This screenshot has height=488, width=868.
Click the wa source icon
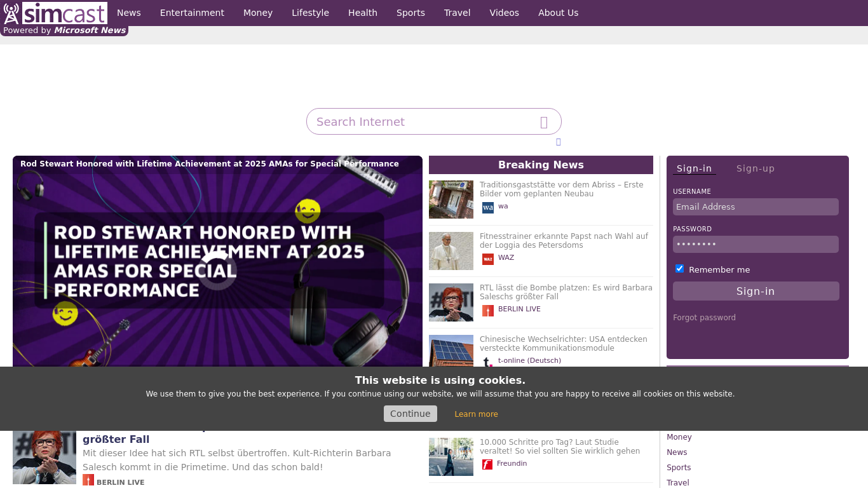tap(488, 208)
